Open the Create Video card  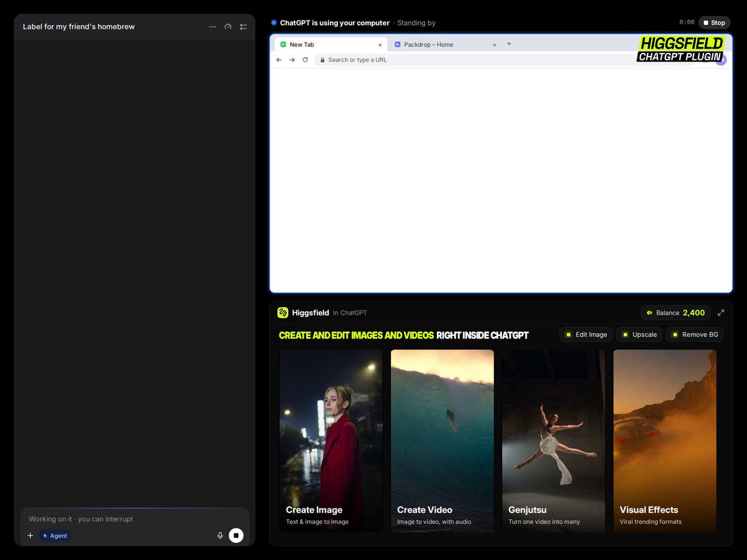click(x=443, y=441)
